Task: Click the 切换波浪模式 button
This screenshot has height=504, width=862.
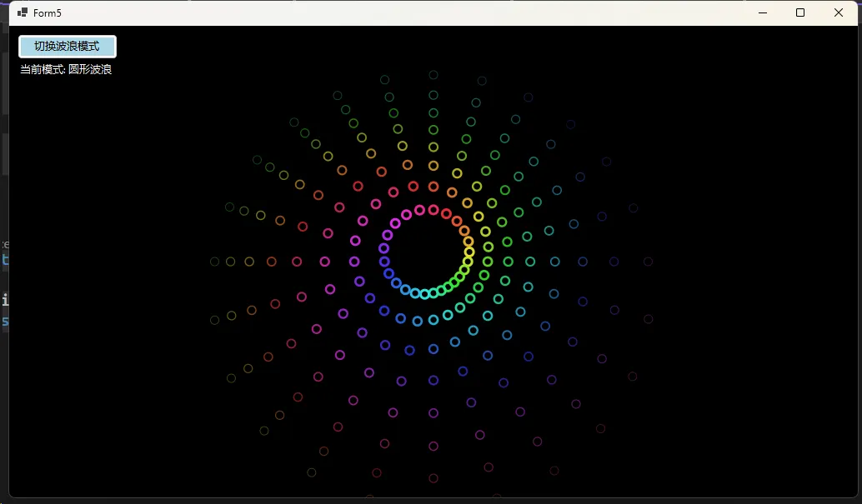Action: coord(67,47)
